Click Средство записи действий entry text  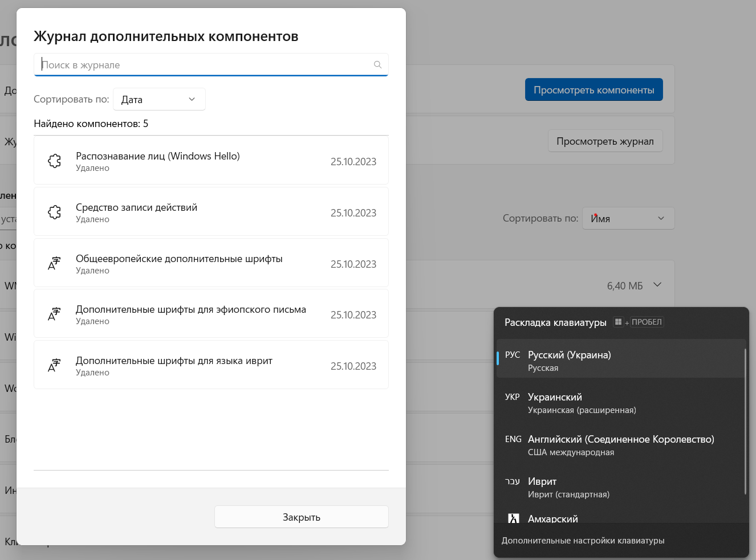(137, 207)
